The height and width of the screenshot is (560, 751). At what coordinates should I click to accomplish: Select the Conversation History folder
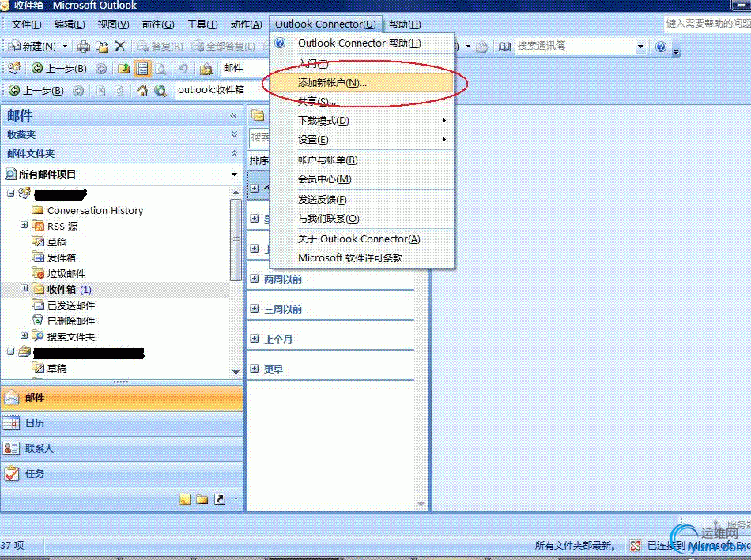coord(88,211)
